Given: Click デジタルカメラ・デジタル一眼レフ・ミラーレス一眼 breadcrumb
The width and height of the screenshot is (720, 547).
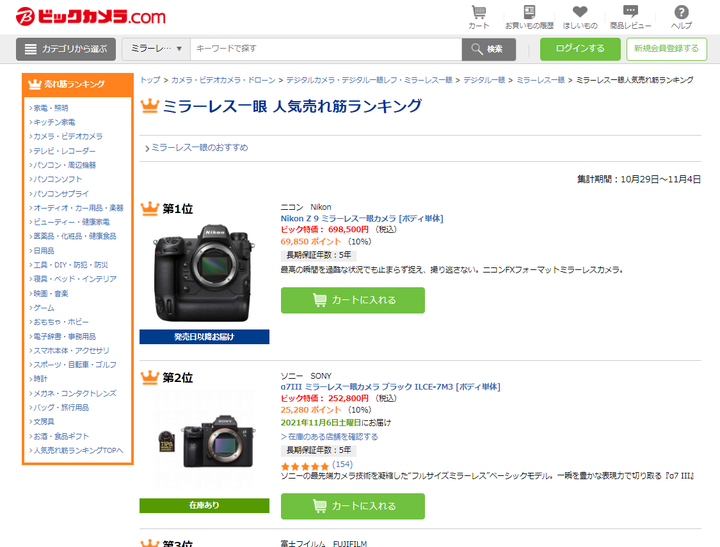Looking at the screenshot, I should coord(369,80).
